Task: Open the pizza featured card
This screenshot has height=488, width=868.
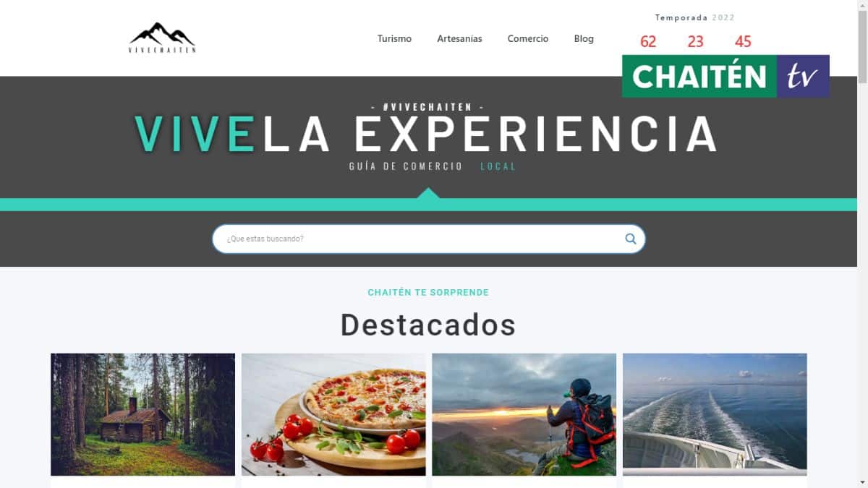Action: click(x=333, y=414)
